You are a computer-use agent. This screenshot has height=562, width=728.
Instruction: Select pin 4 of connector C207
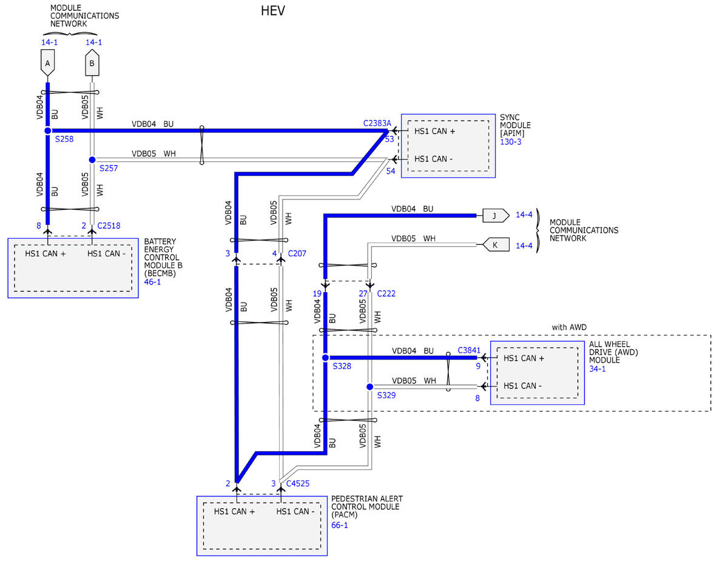click(275, 253)
